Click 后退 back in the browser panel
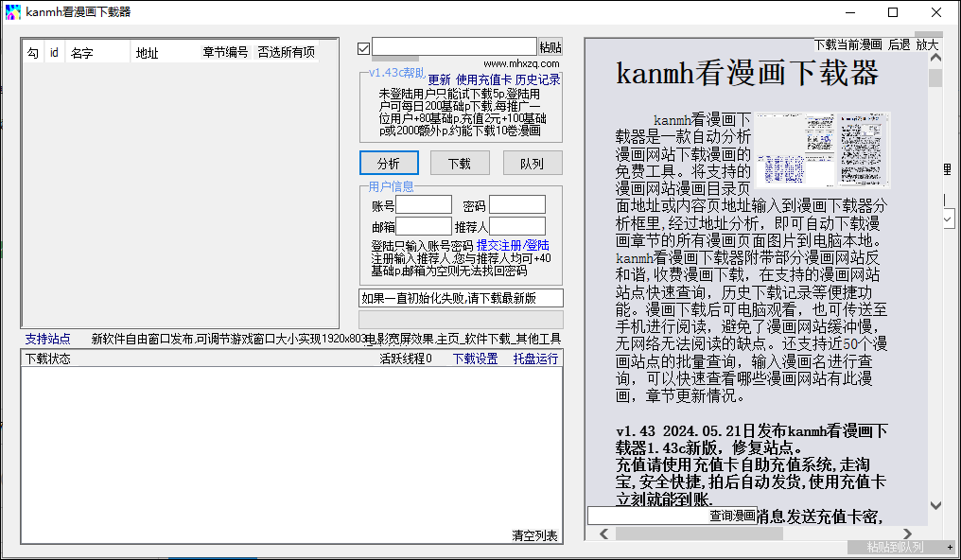Viewport: 961px width, 560px height. (x=900, y=44)
